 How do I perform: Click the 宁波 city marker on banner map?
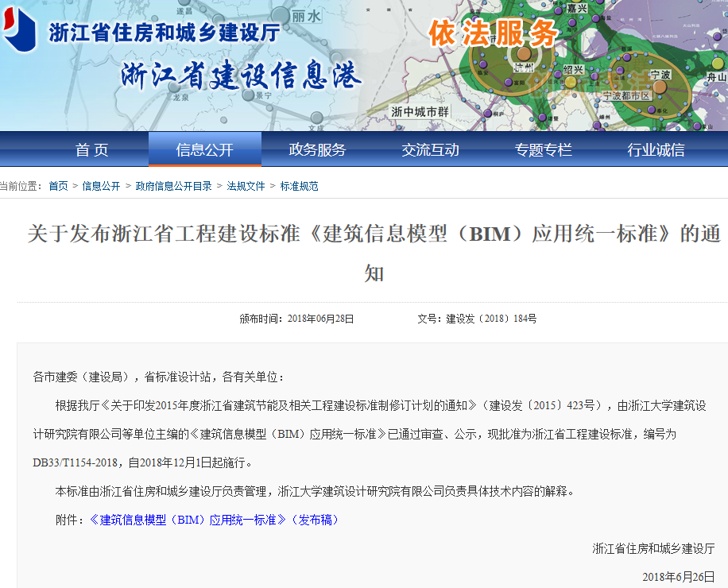point(660,74)
